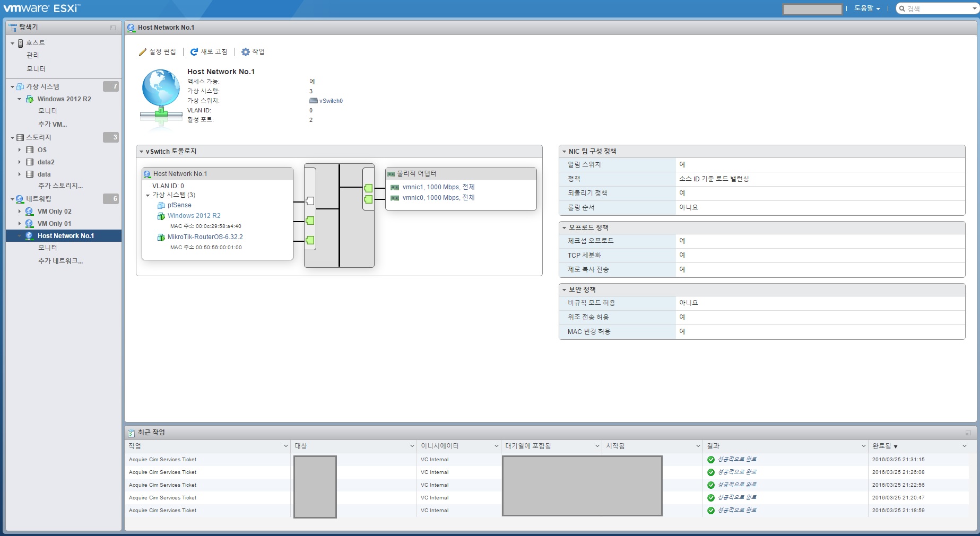Click the Host icon in navigator
This screenshot has width=980, height=536.
pyautogui.click(x=21, y=43)
